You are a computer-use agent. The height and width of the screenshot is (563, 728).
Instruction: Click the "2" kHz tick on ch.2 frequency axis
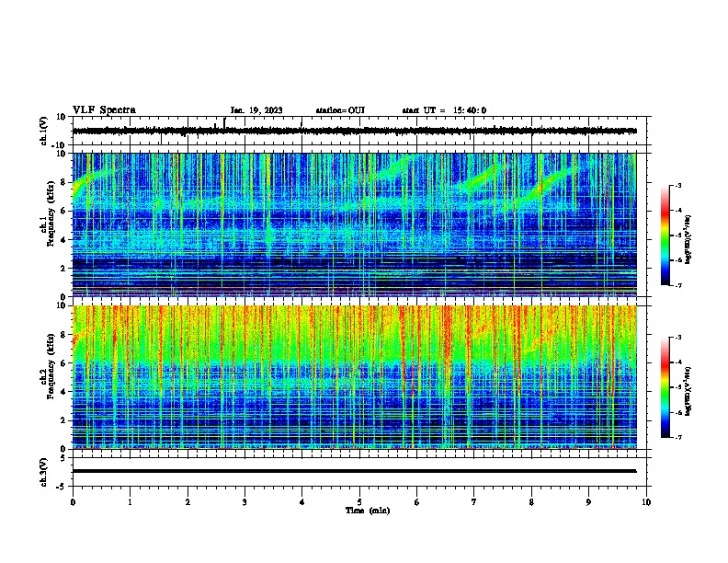tap(63, 420)
